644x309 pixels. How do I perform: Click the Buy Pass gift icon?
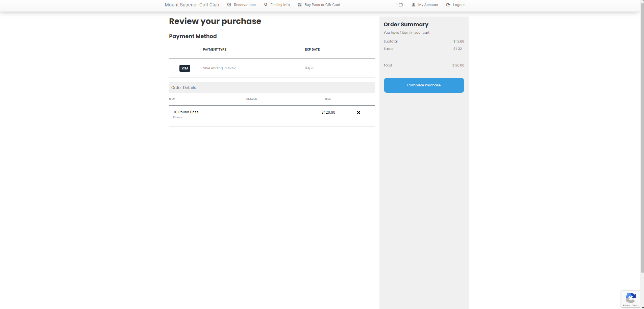pyautogui.click(x=300, y=5)
